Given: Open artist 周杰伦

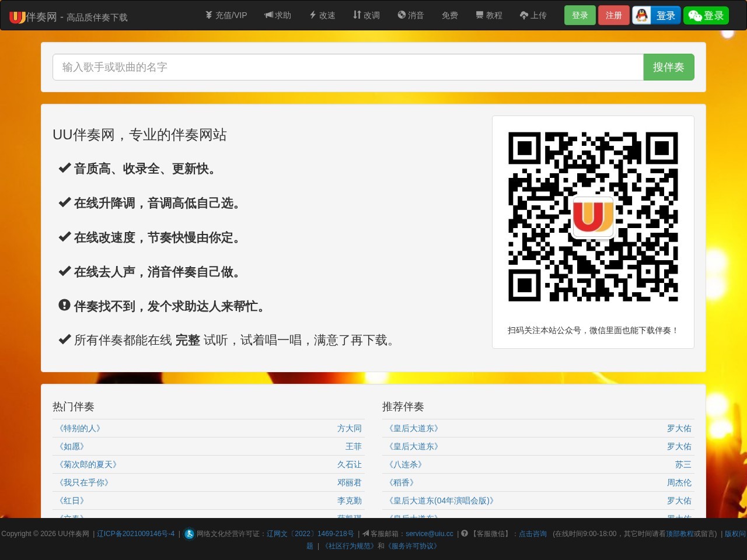Looking at the screenshot, I should pyautogui.click(x=679, y=482).
